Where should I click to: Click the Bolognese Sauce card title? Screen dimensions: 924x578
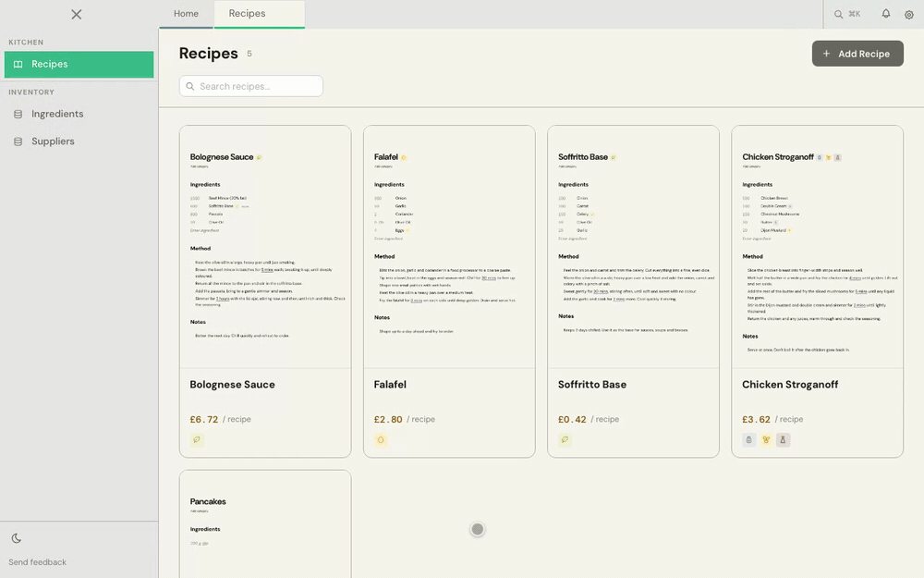[x=232, y=385]
